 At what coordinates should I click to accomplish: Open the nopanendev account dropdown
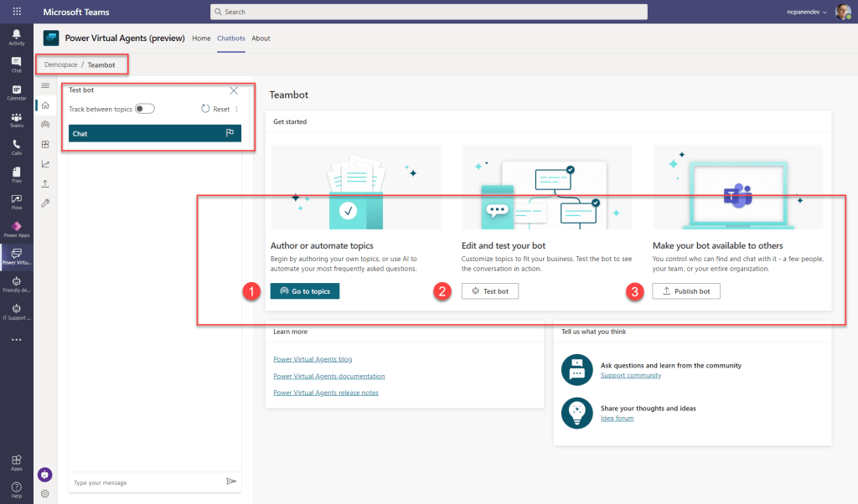coord(805,12)
